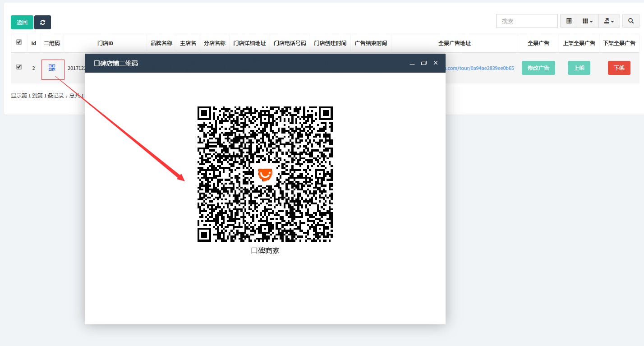Click the green 上架 button
This screenshot has width=644, height=346.
point(579,68)
